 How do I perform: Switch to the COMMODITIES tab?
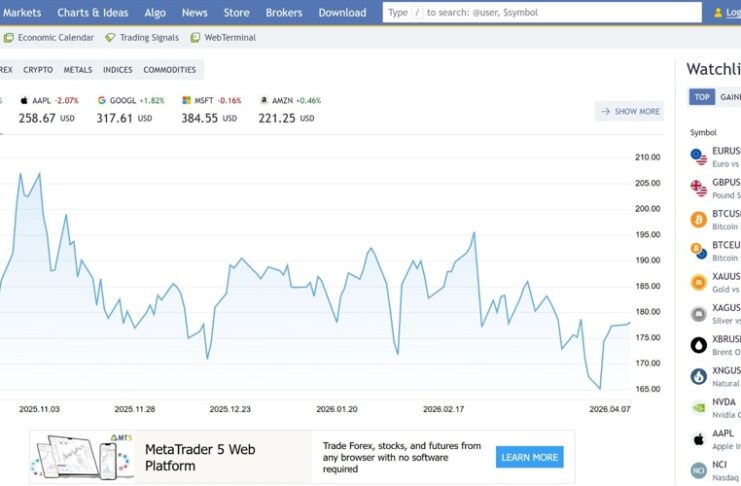[170, 69]
